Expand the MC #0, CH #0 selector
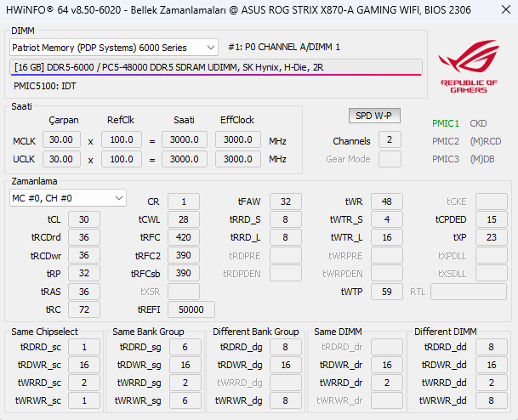Image resolution: width=518 pixels, height=420 pixels. point(68,198)
